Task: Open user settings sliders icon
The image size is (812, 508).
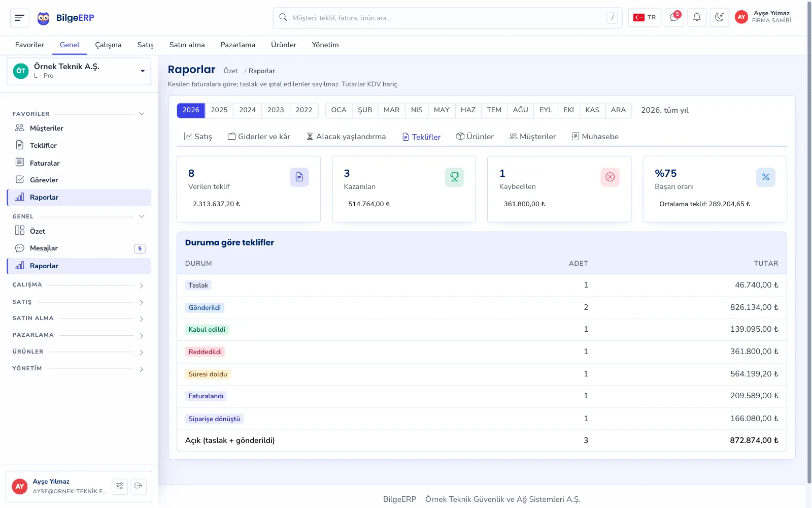Action: tap(120, 486)
